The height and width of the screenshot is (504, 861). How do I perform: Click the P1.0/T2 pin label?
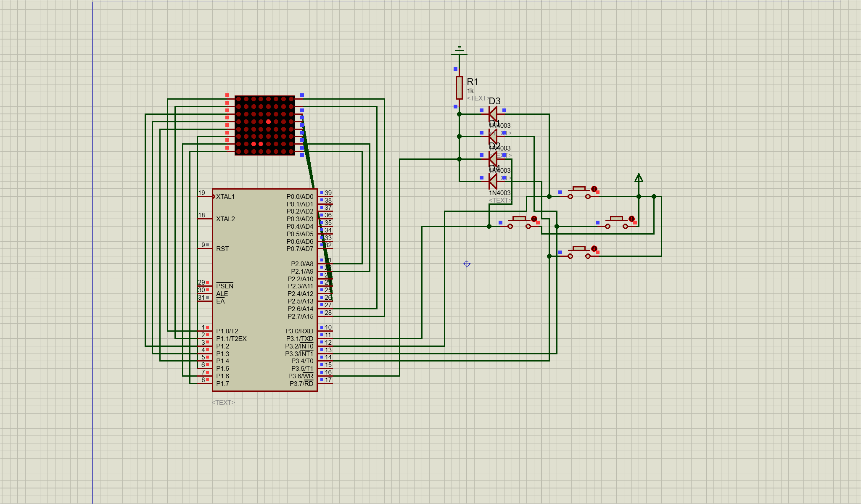pyautogui.click(x=227, y=331)
